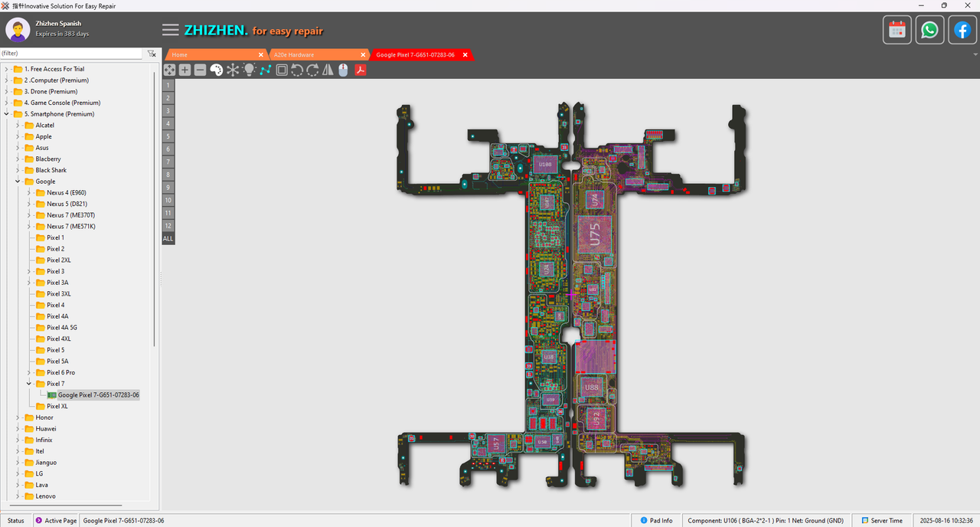Viewport: 980px width, 527px height.
Task: Select layer 2 button
Action: tap(168, 98)
